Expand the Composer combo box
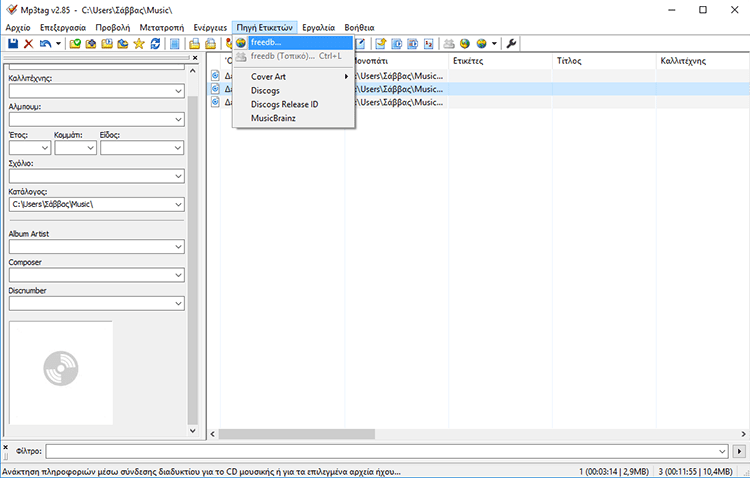Screen dimensions: 750x478 178,275
